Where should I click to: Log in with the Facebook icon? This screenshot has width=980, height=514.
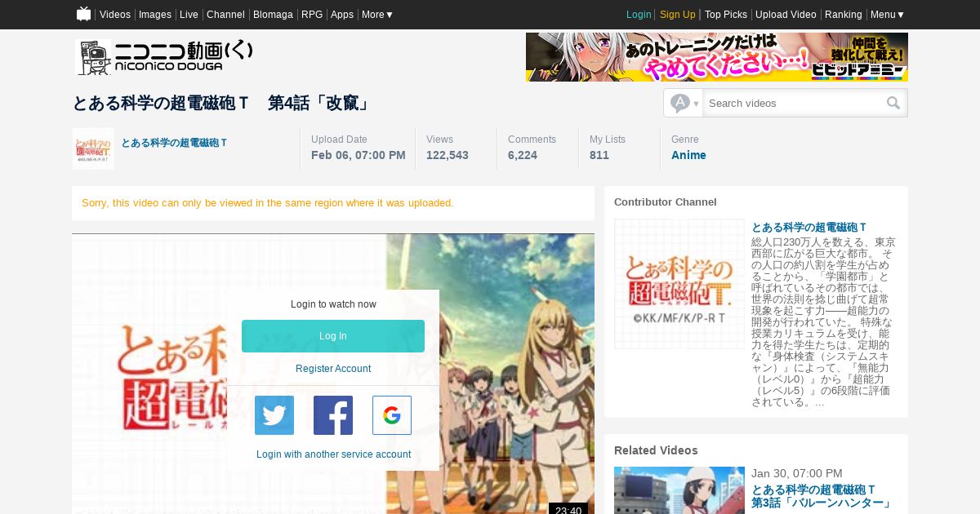pyautogui.click(x=333, y=415)
